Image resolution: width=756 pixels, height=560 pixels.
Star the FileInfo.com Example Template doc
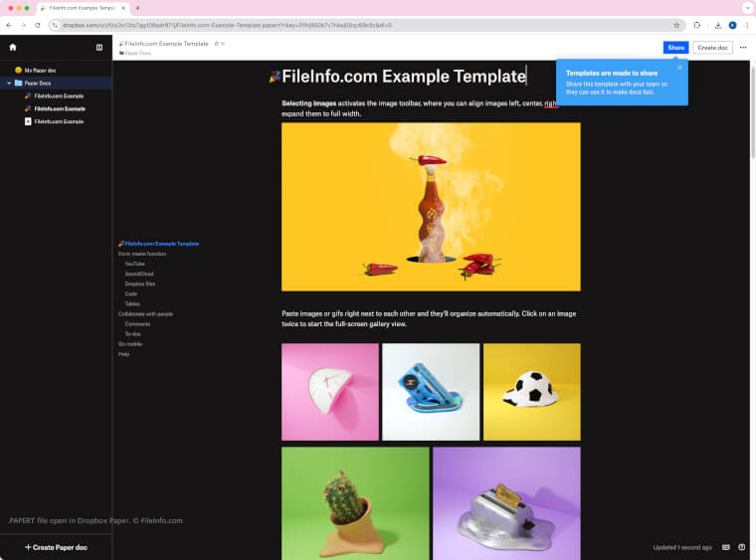coord(216,44)
